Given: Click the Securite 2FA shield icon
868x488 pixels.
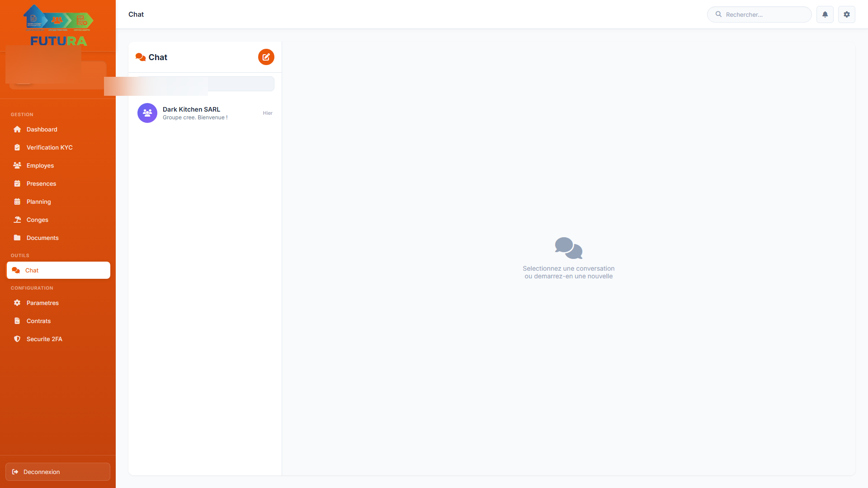Looking at the screenshot, I should click(x=17, y=339).
